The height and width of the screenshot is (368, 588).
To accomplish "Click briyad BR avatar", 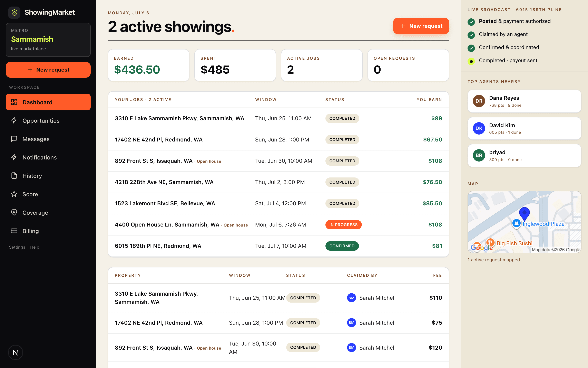I will click(x=479, y=155).
